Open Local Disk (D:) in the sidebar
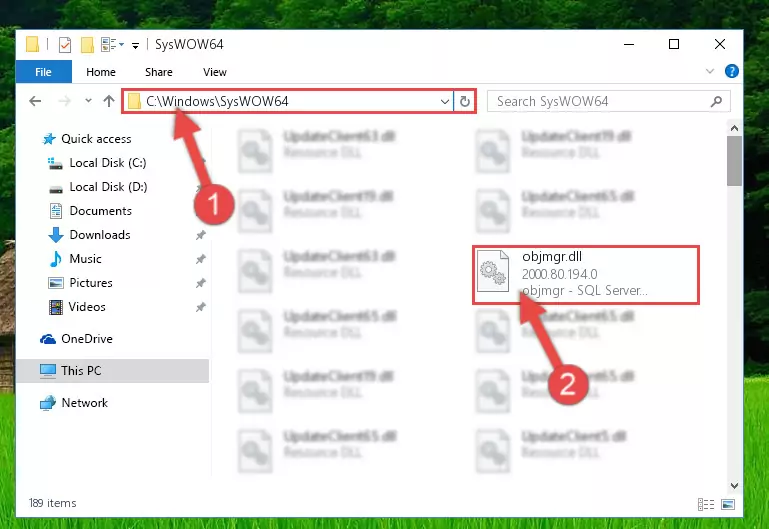The image size is (769, 529). (x=108, y=187)
